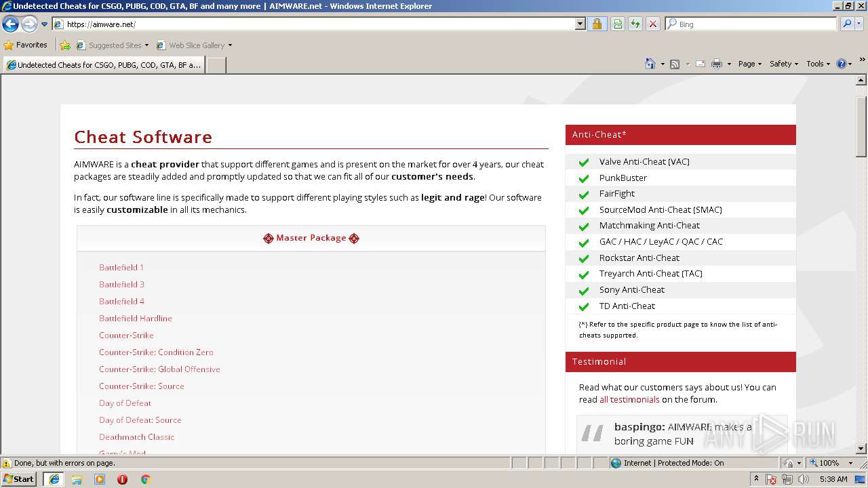
Task: Click the green check beside FairFight
Action: (x=583, y=194)
